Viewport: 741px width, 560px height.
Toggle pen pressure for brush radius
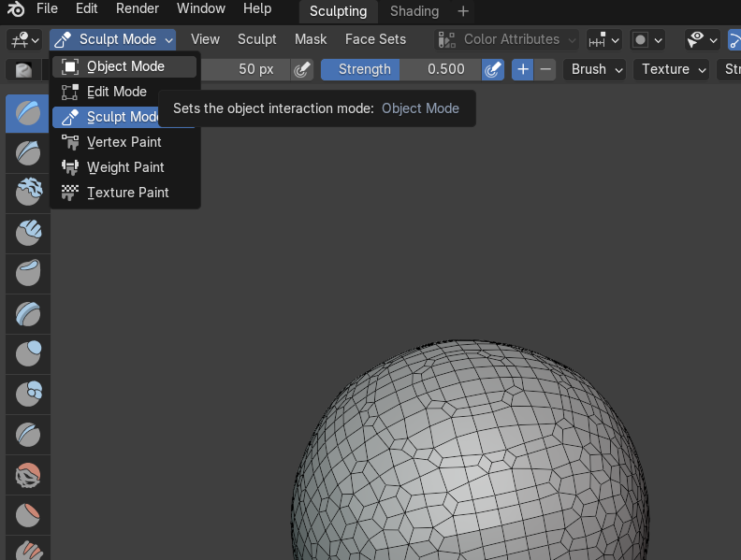click(302, 69)
